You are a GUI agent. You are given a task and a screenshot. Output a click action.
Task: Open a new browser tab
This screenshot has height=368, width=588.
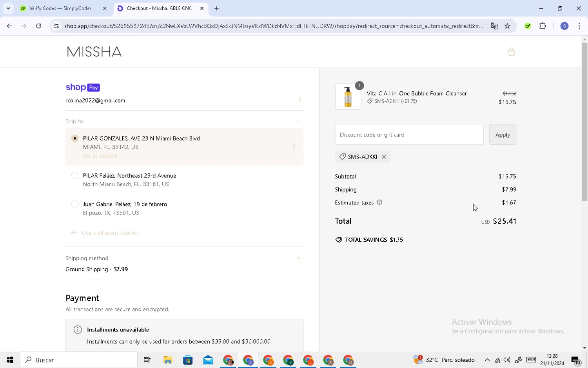(216, 8)
